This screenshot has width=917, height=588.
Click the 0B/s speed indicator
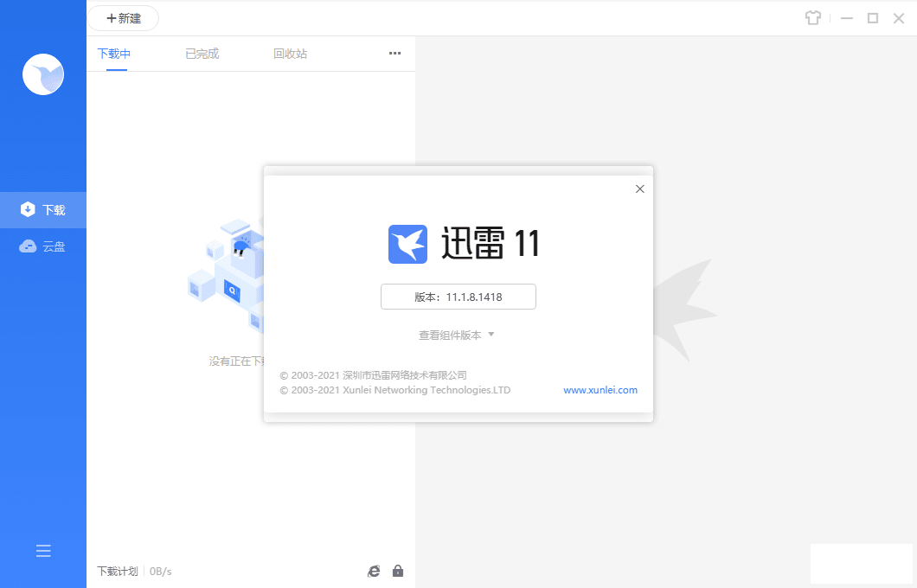[x=160, y=571]
